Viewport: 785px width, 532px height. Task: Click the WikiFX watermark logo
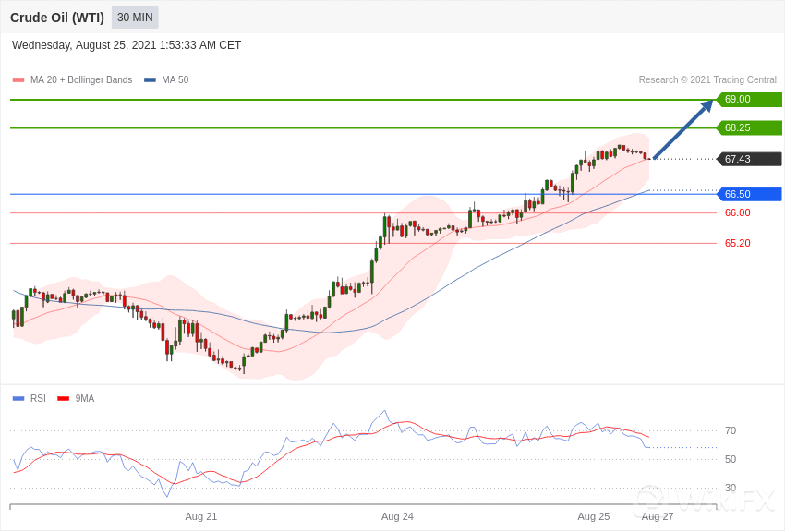706,501
